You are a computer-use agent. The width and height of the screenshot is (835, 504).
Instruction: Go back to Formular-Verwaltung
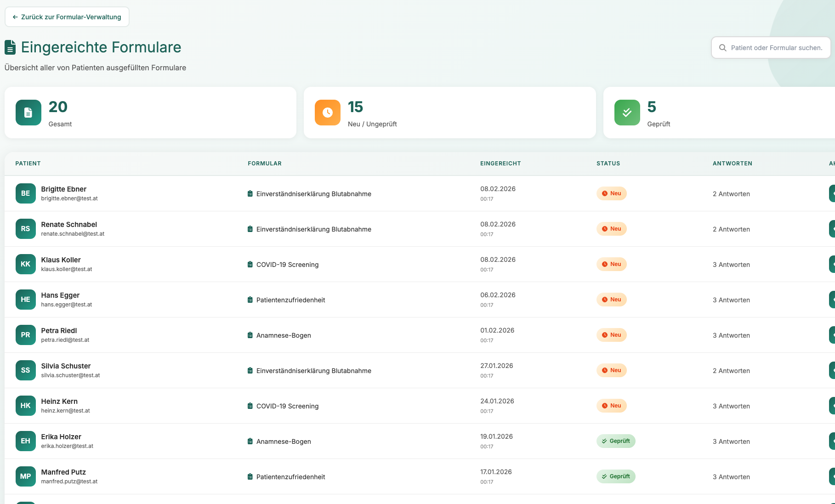click(x=67, y=17)
